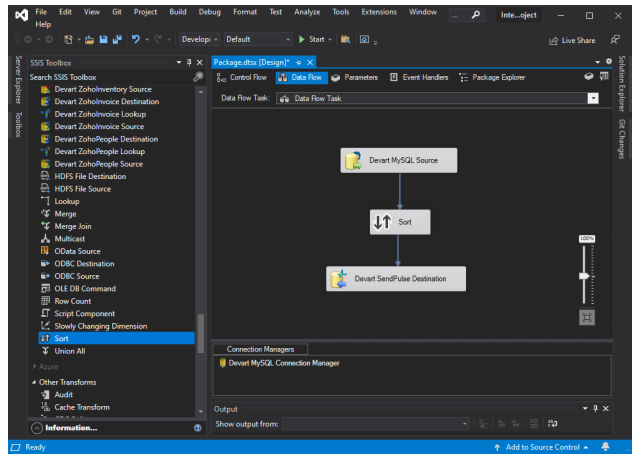
Task: Open SSIS Toolbox window options arrow
Action: (x=179, y=62)
